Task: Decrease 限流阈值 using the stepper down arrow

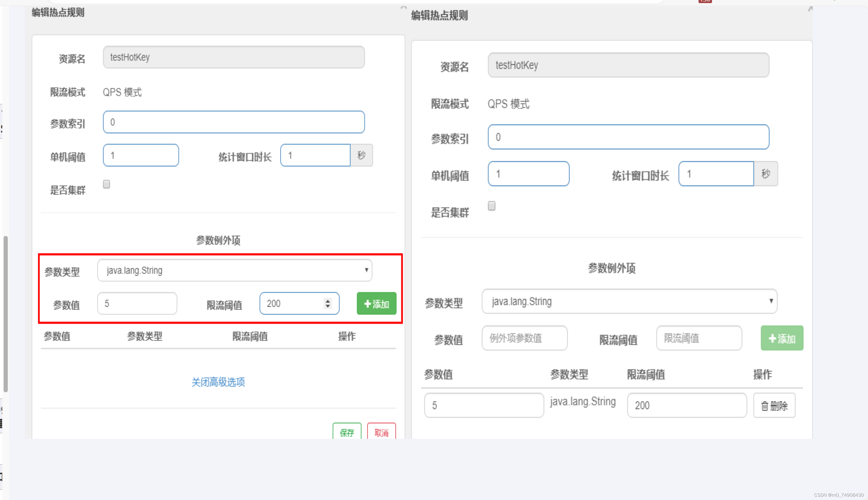Action: tap(327, 307)
